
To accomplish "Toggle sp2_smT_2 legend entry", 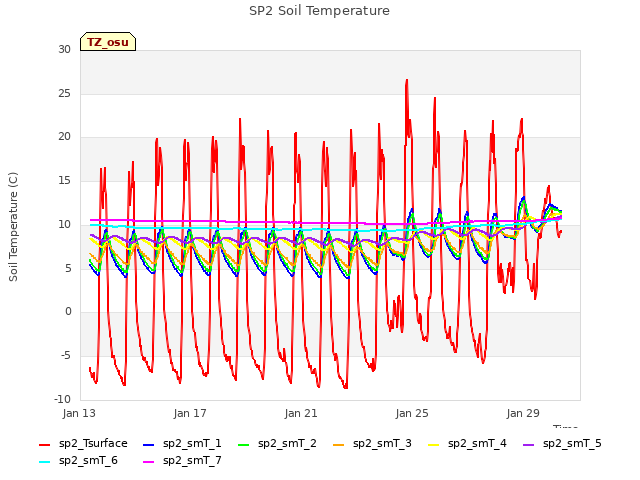I will click(277, 444).
